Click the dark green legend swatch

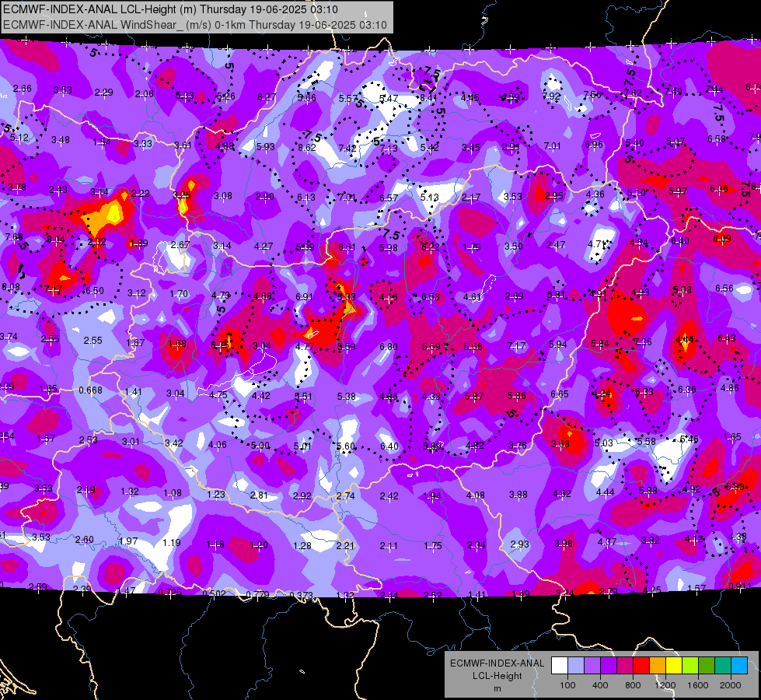coord(707,666)
